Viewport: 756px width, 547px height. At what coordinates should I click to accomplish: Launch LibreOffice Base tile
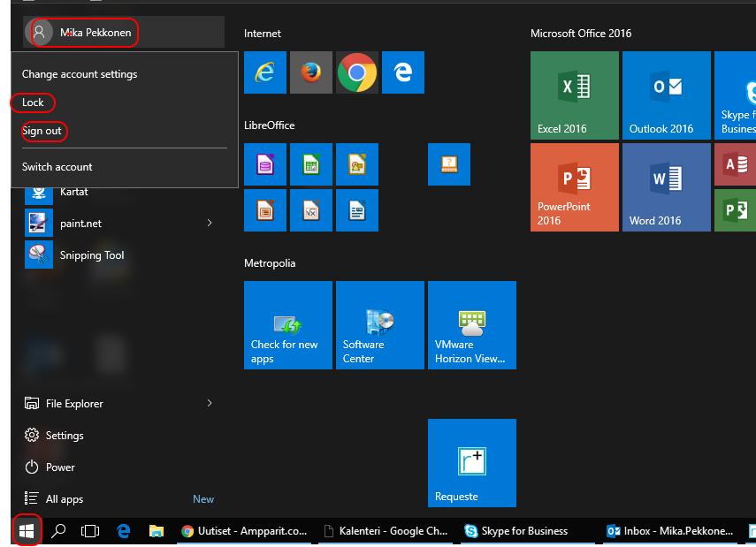[264, 164]
